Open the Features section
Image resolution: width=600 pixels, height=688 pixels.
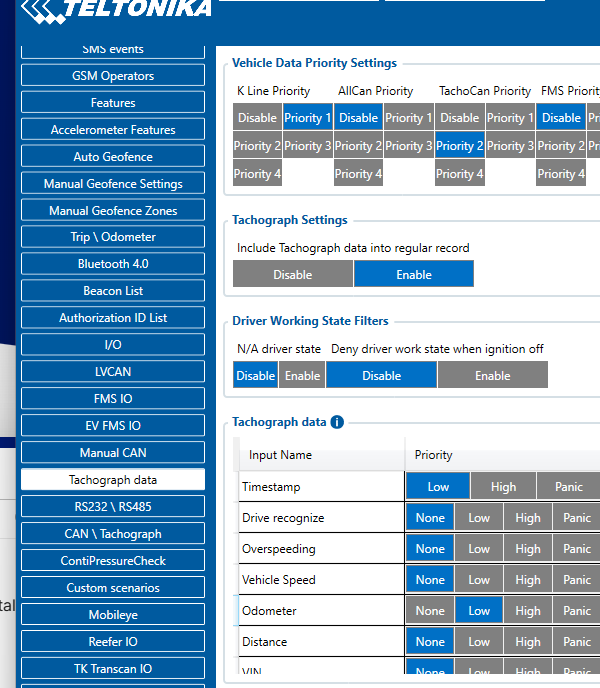pos(113,102)
